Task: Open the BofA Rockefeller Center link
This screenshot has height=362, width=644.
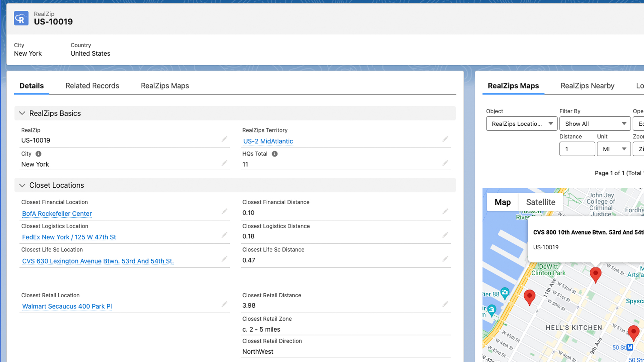Action: coord(57,214)
